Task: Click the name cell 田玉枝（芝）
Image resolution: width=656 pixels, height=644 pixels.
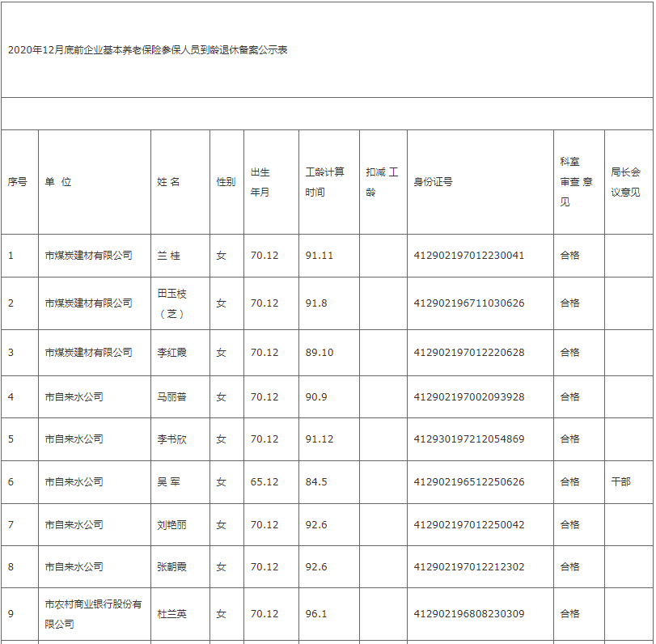Action: coord(171,303)
